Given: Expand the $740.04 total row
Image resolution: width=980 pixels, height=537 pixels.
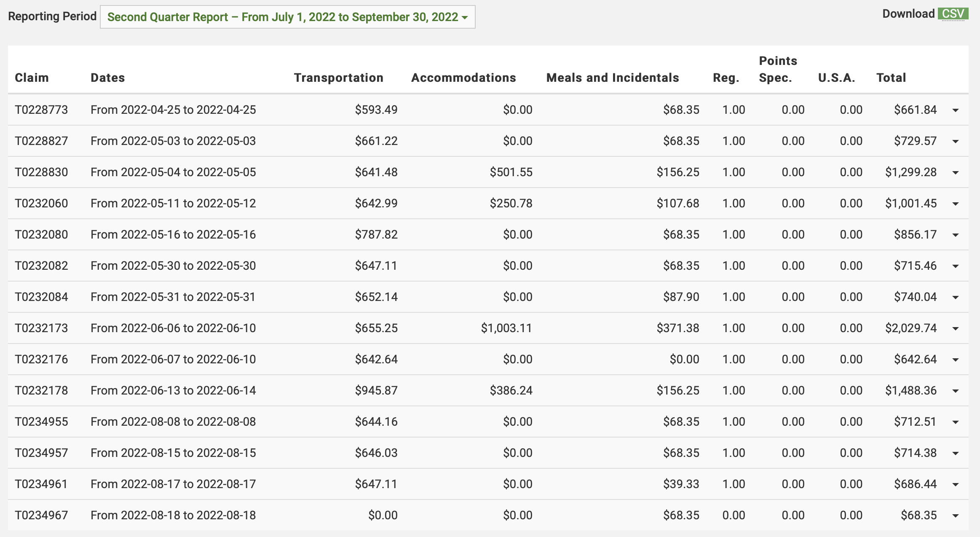Looking at the screenshot, I should 955,298.
